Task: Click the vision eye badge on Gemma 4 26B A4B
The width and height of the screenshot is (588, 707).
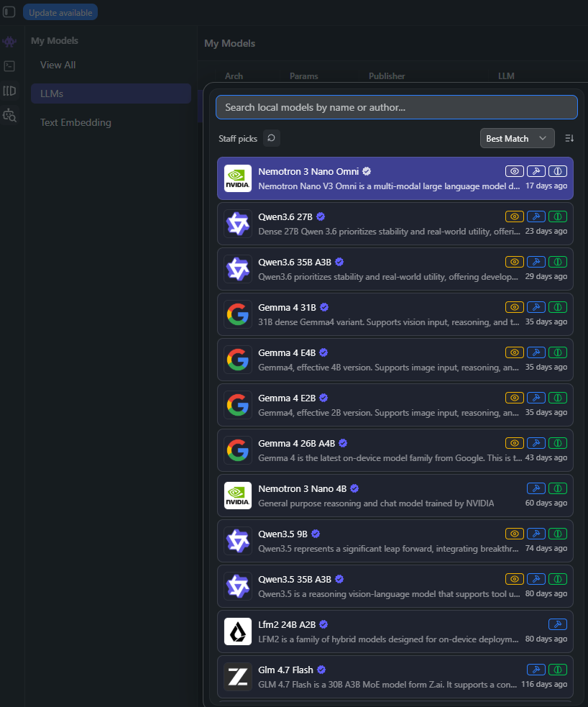Action: (x=515, y=443)
